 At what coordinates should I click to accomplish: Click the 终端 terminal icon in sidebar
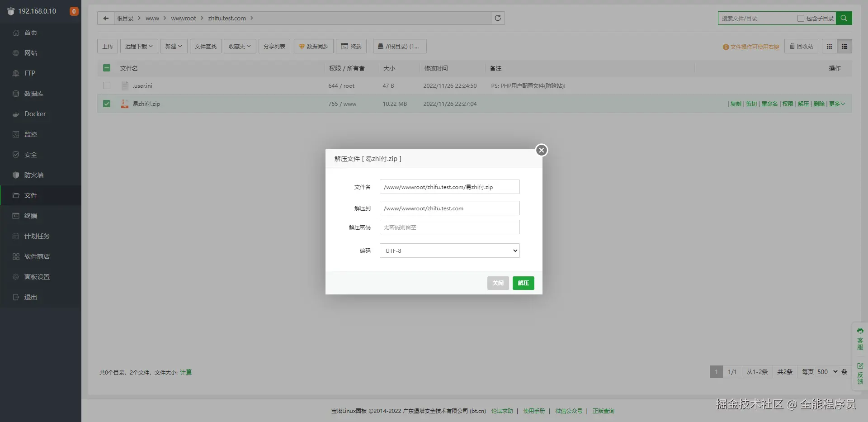point(16,216)
